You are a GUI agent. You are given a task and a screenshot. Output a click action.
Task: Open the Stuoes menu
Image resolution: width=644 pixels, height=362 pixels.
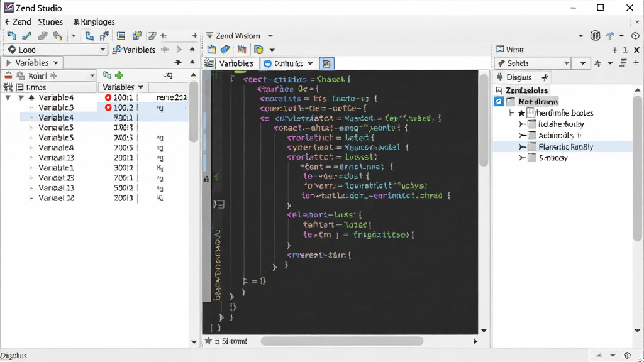coord(50,22)
